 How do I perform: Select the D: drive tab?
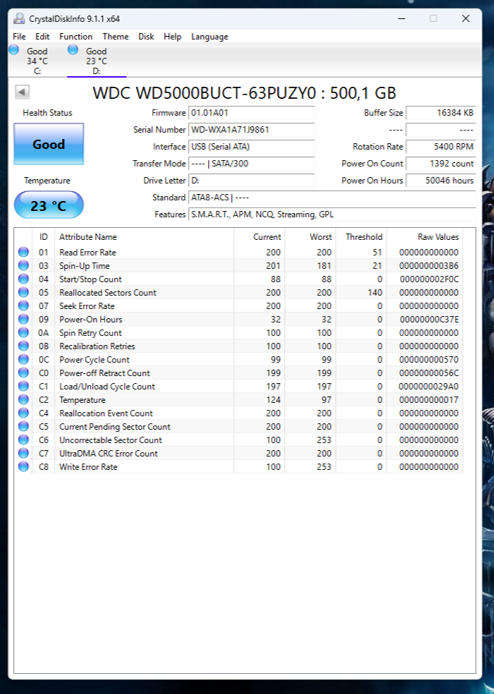pyautogui.click(x=96, y=61)
